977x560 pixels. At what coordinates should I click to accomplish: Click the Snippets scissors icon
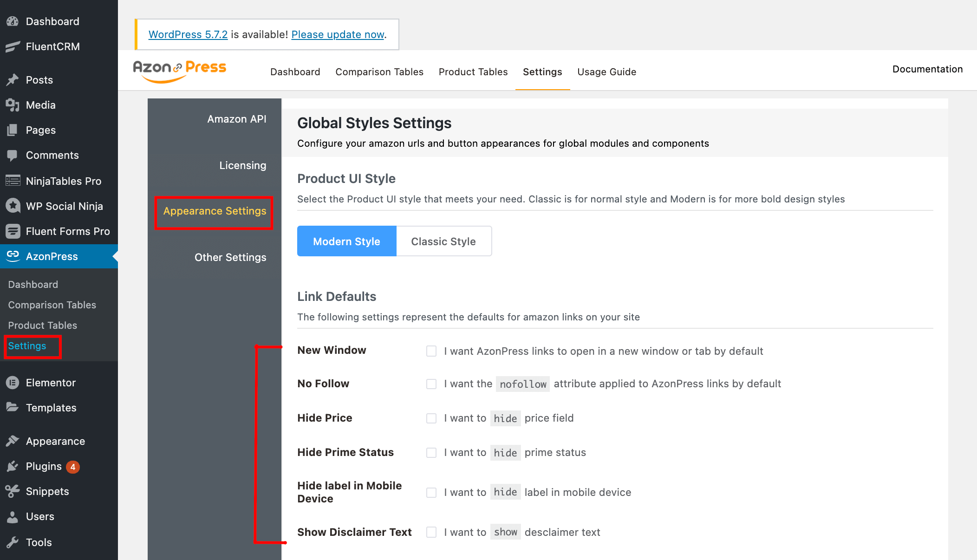pyautogui.click(x=13, y=491)
